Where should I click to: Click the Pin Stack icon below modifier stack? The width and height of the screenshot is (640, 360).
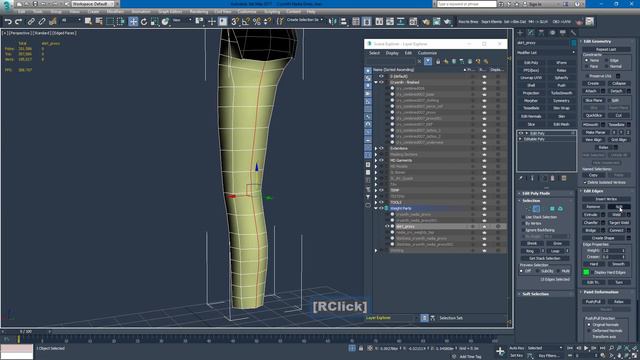point(521,178)
